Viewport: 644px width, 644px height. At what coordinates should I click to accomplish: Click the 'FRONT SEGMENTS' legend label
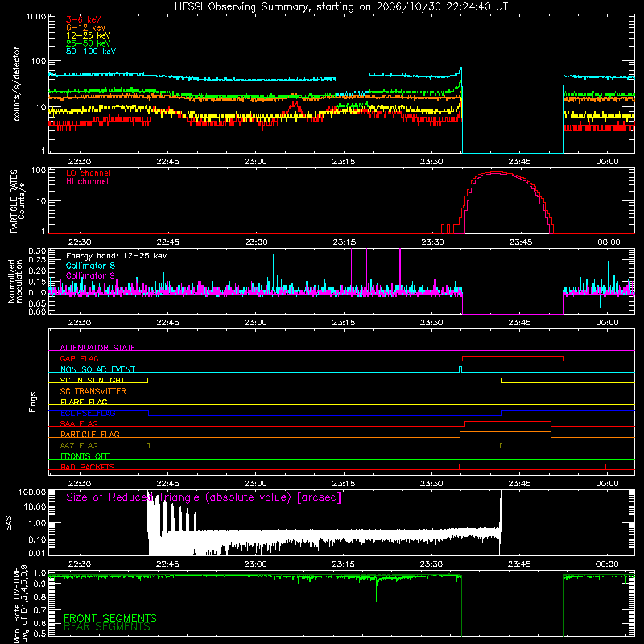click(x=110, y=618)
